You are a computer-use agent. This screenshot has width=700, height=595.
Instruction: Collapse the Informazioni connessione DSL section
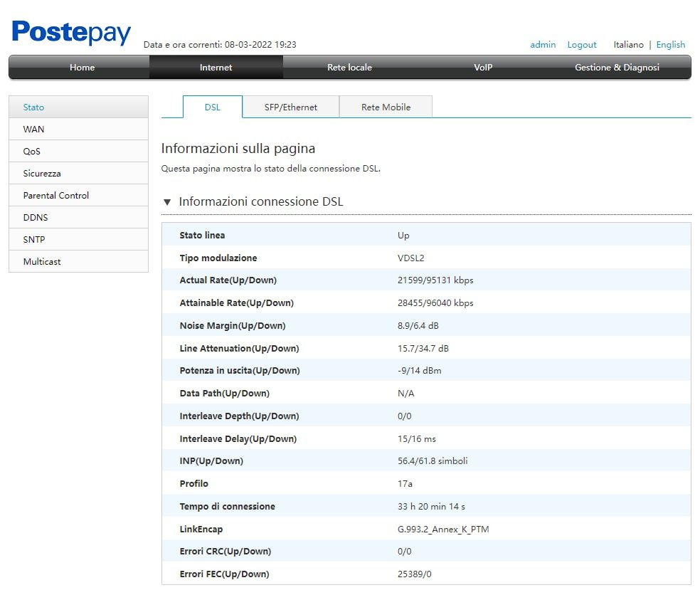(x=167, y=202)
